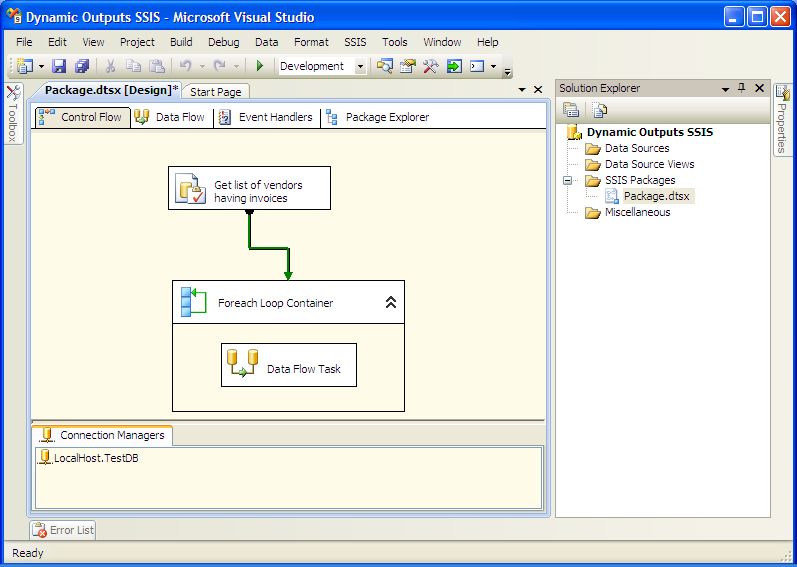
Task: Open the Data menu
Action: (266, 42)
